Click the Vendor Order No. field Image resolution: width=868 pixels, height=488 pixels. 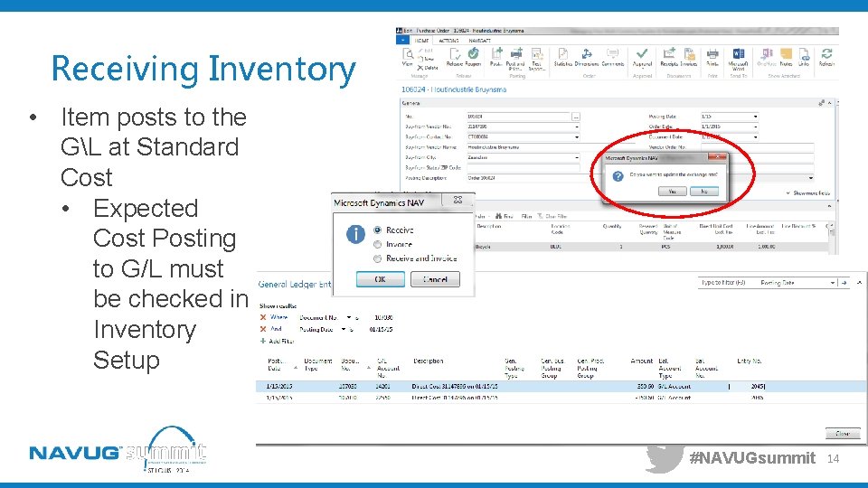point(758,147)
